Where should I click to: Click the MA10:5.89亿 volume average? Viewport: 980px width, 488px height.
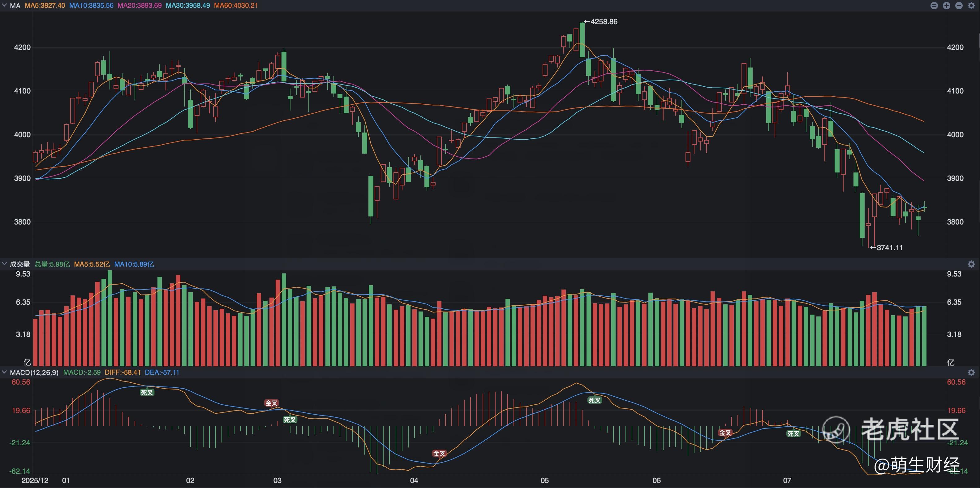coord(134,264)
